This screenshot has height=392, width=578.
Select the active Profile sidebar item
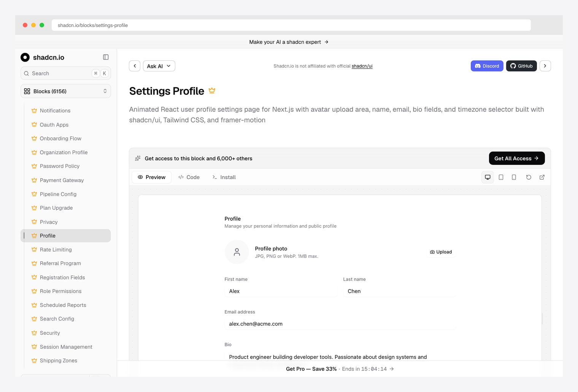pos(66,236)
